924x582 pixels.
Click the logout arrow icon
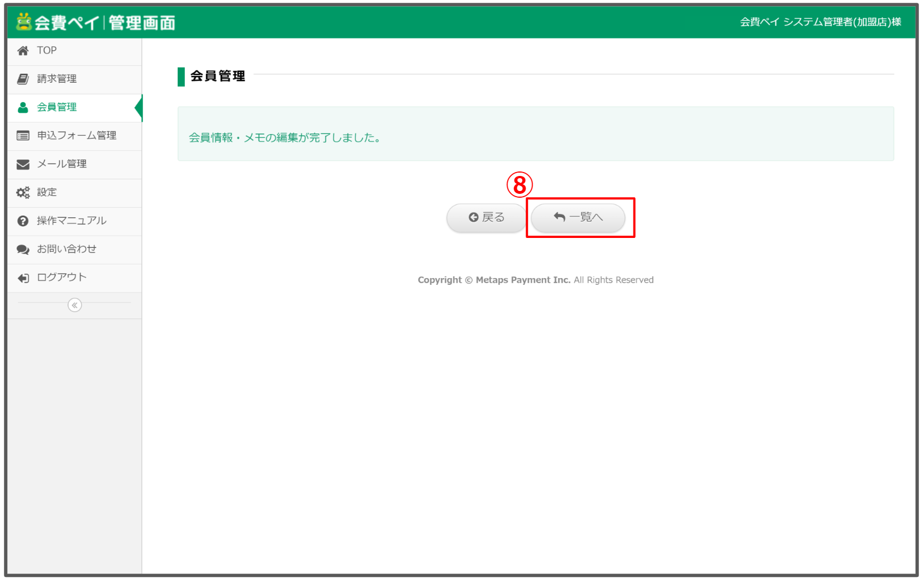click(23, 278)
